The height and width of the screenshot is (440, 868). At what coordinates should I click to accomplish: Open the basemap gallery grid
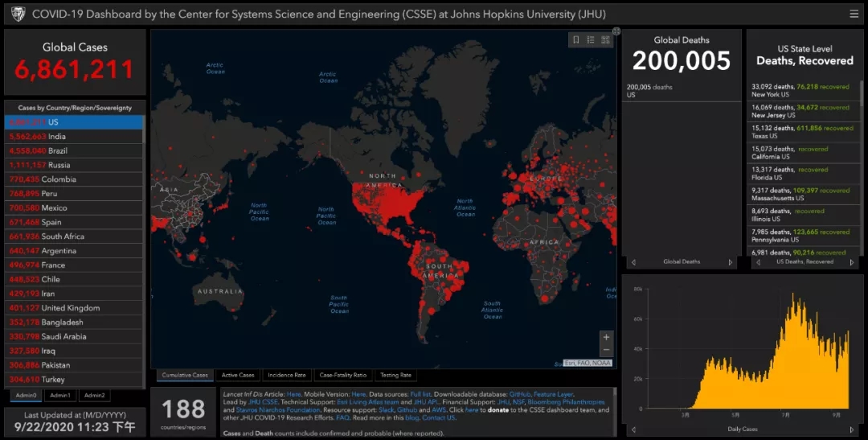pyautogui.click(x=605, y=39)
